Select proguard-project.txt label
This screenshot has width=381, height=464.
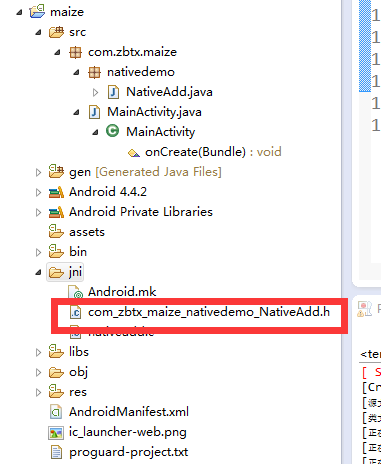point(129,452)
